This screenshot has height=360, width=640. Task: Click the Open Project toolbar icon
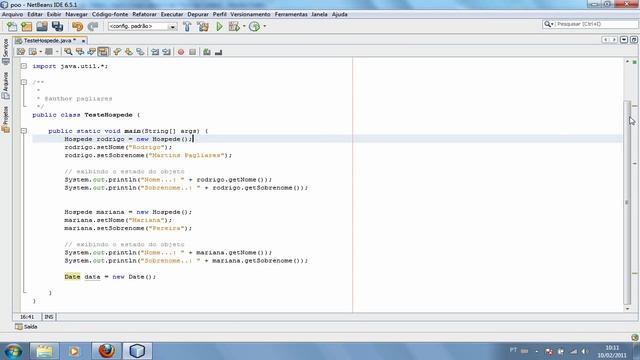pyautogui.click(x=42, y=27)
